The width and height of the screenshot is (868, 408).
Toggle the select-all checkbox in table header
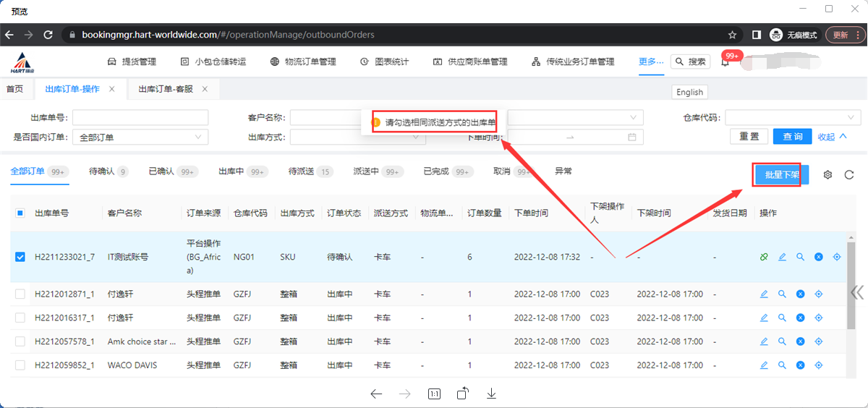click(20, 213)
